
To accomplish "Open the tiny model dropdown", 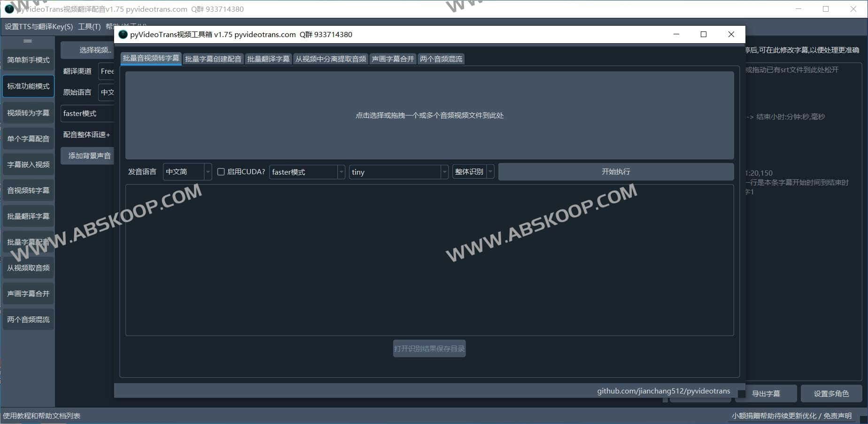I will (x=398, y=172).
